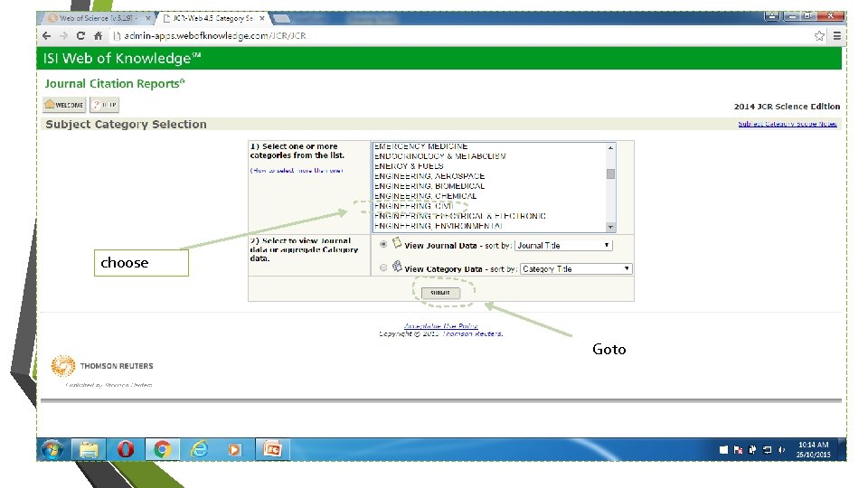Click the Thomson Reuters logo

[102, 366]
